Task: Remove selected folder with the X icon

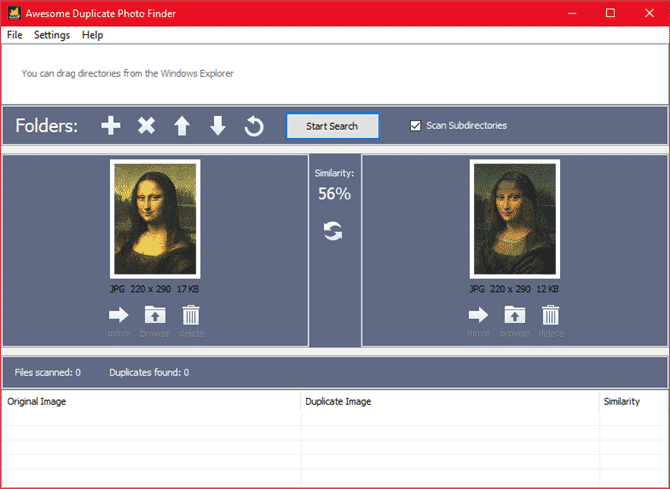Action: [146, 126]
